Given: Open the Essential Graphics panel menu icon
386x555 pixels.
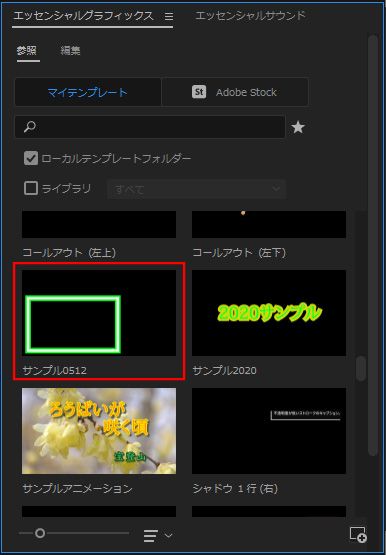Looking at the screenshot, I should pyautogui.click(x=169, y=16).
